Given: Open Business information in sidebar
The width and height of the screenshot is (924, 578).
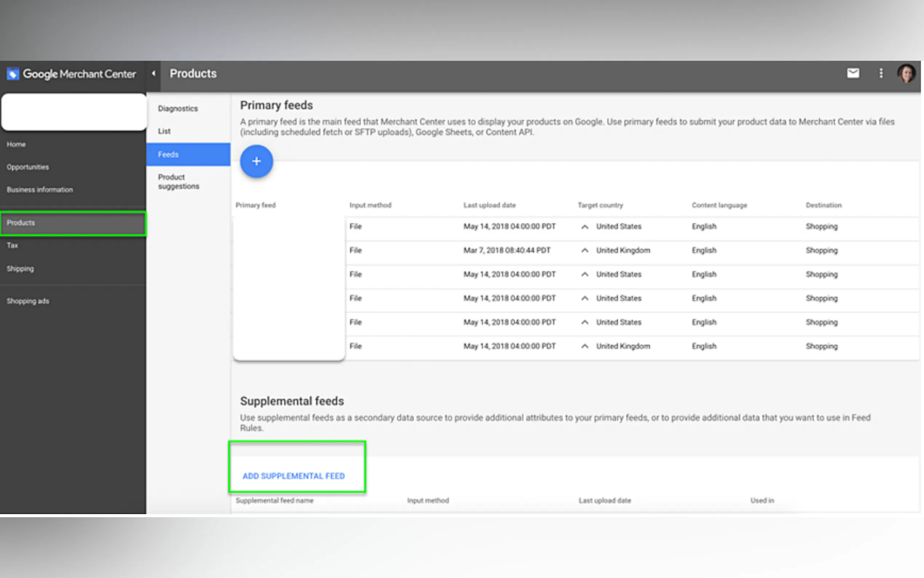Looking at the screenshot, I should [x=39, y=190].
